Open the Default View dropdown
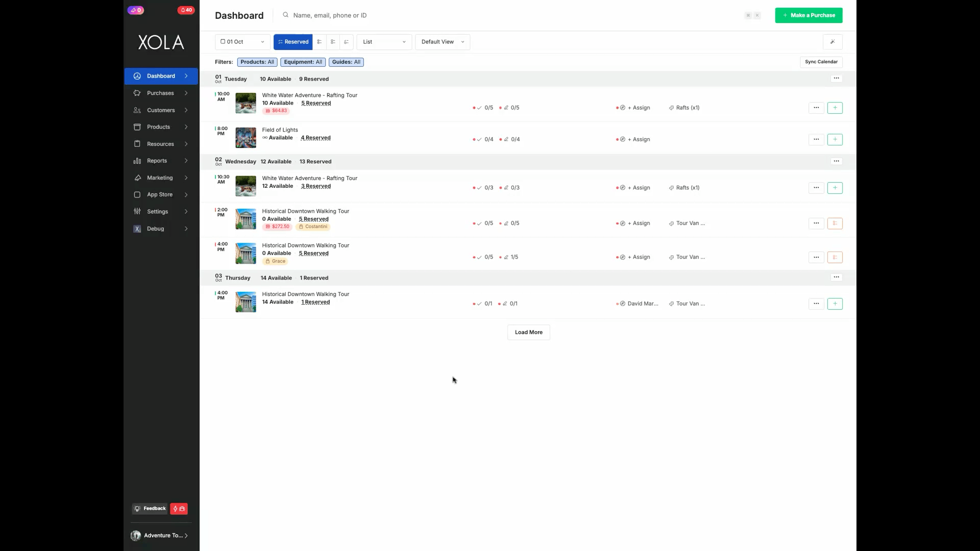 (x=443, y=42)
